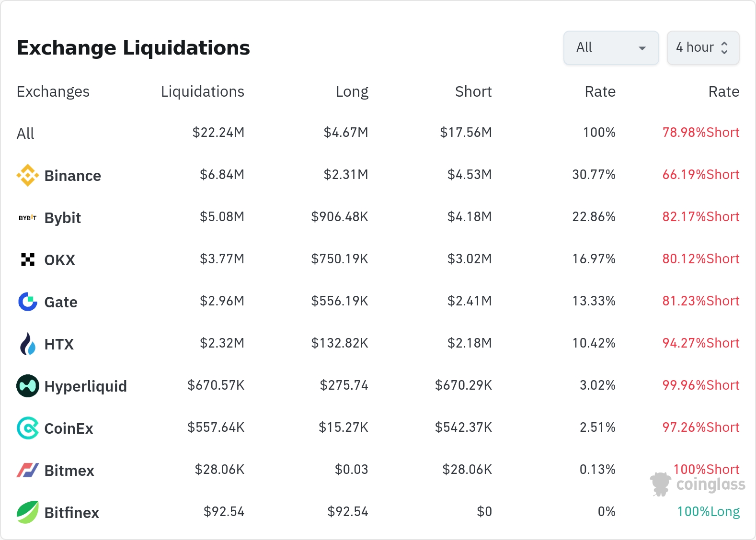Click the Binance logo icon
This screenshot has height=540, width=756.
(x=28, y=175)
